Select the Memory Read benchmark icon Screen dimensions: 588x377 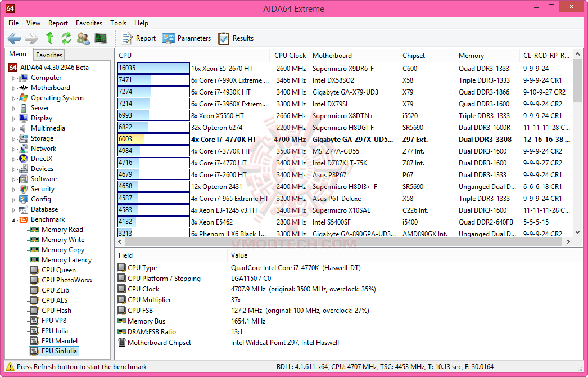(x=34, y=229)
